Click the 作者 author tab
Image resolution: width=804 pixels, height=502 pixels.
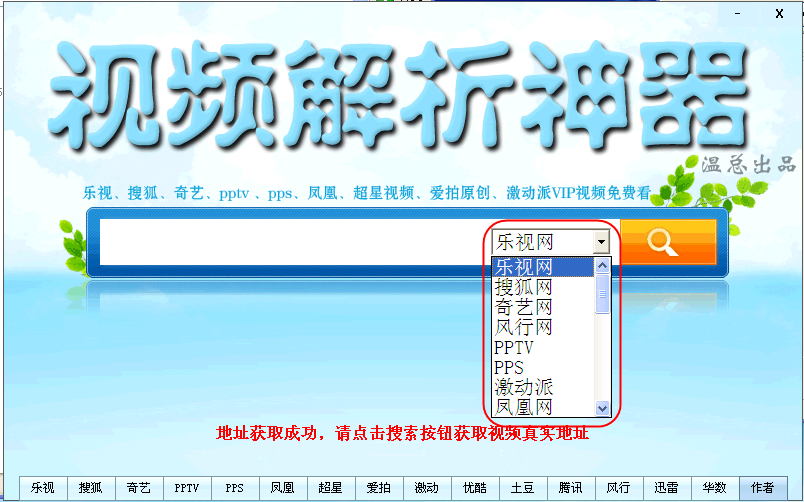pyautogui.click(x=763, y=487)
